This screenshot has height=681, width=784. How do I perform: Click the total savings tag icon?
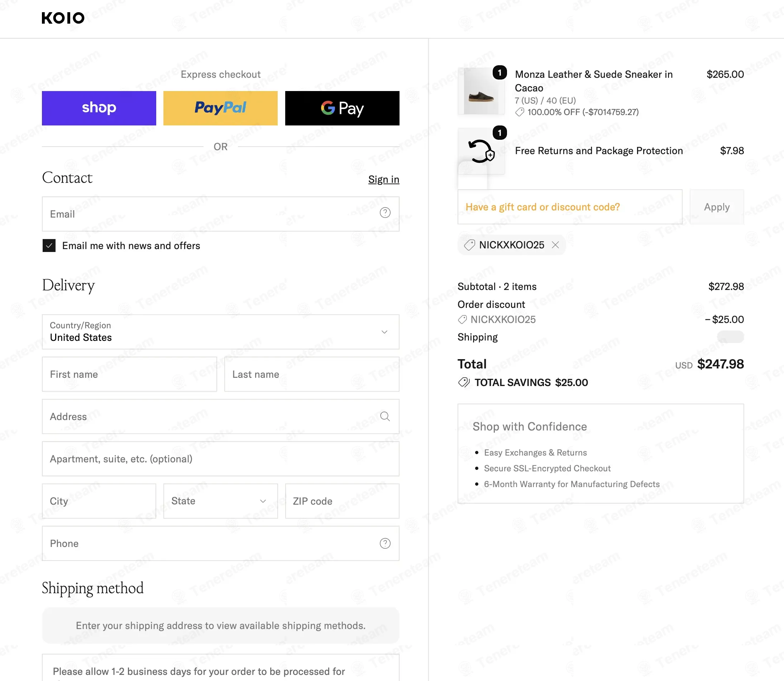(x=464, y=382)
